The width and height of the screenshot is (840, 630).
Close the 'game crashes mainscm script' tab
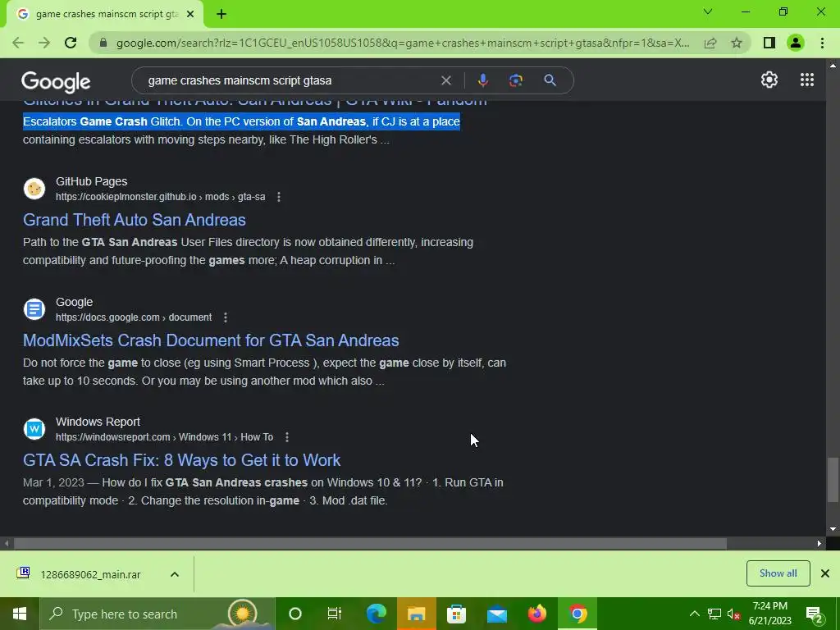pos(190,15)
